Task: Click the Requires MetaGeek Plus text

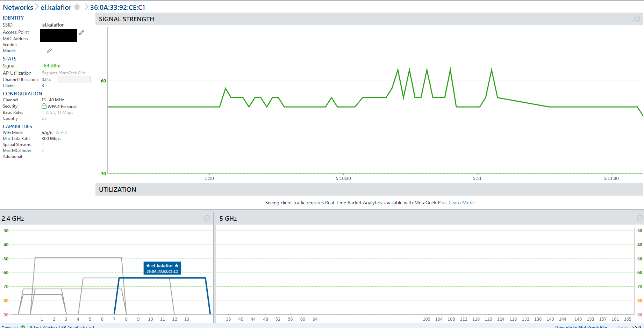Action: pos(64,73)
